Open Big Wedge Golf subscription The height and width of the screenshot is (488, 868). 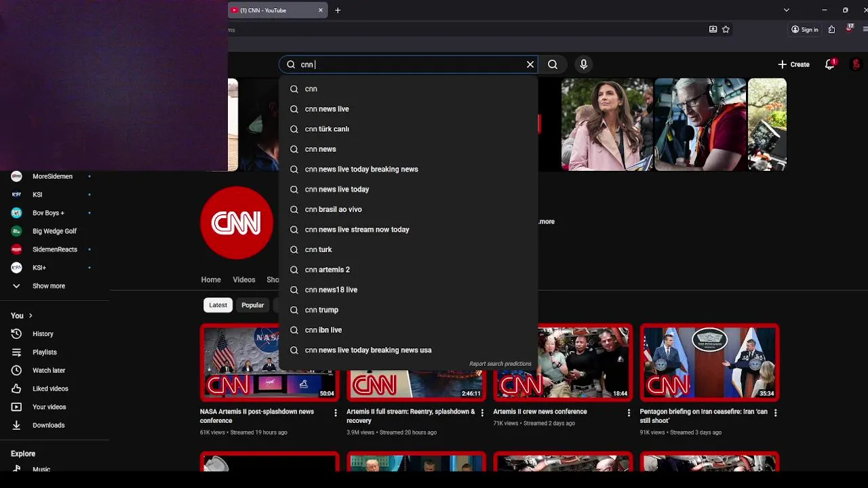tap(54, 231)
